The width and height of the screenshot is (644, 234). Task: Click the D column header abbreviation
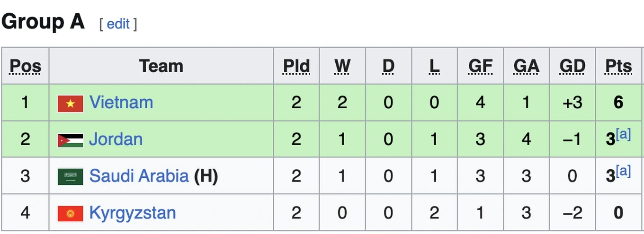pyautogui.click(x=388, y=66)
